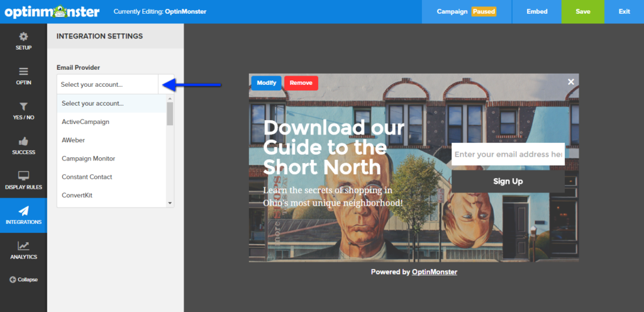This screenshot has height=312, width=644.
Task: Click the provider list scrollbar thumb
Action: (170, 114)
